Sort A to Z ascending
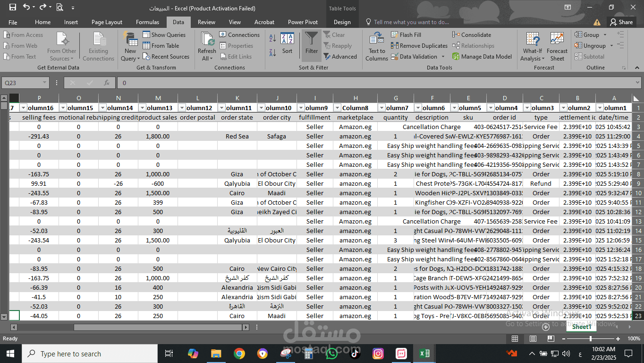644x363 pixels. 273,38
